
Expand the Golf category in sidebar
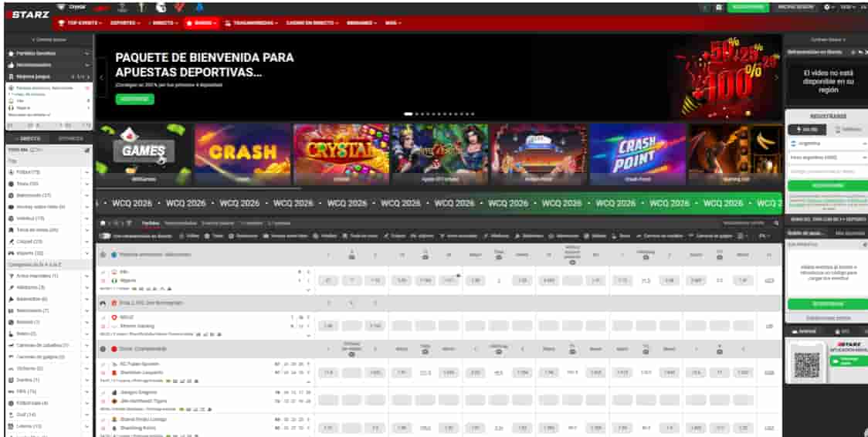[46, 415]
